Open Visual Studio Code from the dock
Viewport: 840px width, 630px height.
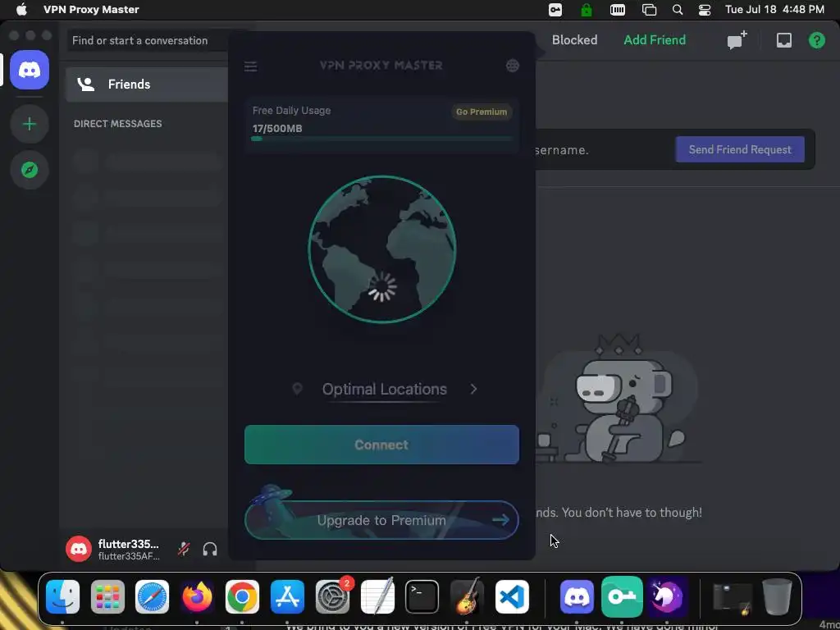[x=512, y=596]
